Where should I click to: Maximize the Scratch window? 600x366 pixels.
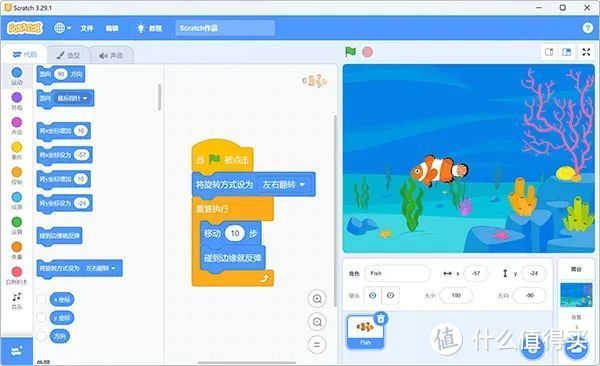(x=562, y=8)
